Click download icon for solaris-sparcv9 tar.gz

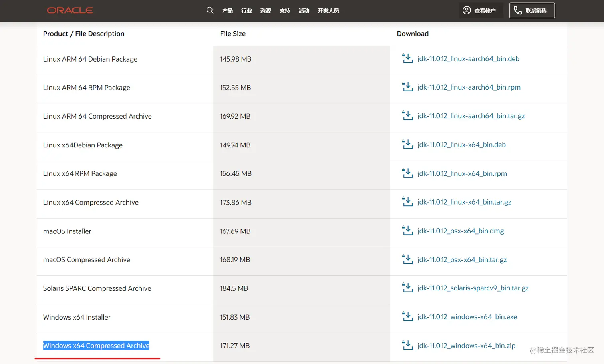(407, 288)
